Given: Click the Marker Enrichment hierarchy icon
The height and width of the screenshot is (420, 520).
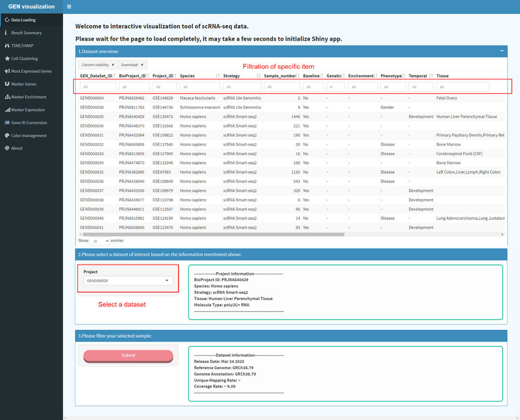Looking at the screenshot, I should (7, 97).
